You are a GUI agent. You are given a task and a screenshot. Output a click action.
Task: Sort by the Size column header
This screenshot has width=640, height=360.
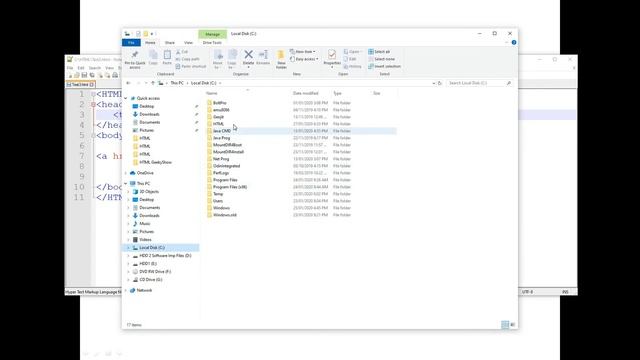(x=377, y=93)
